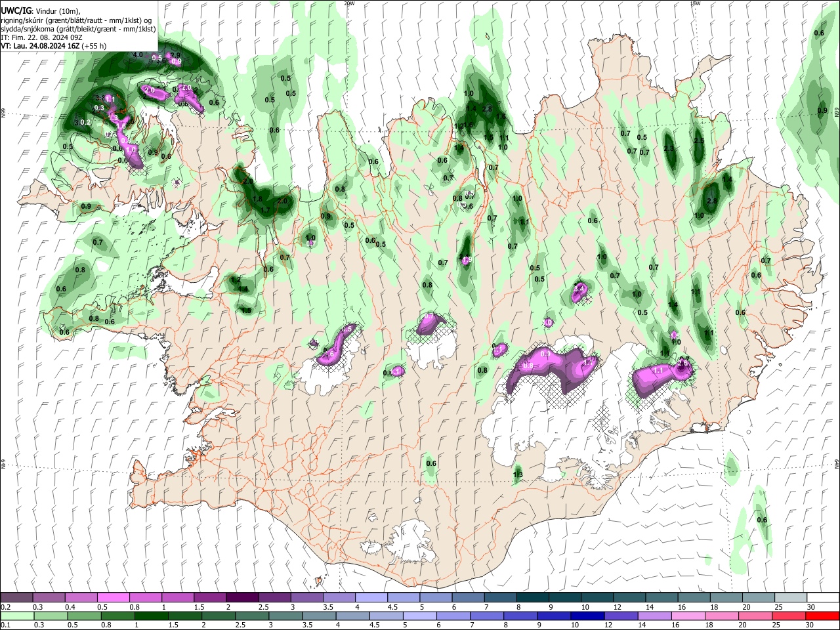Image resolution: width=840 pixels, height=630 pixels.
Task: Click the 1.9 precipitation value on the map
Action: 467,260
